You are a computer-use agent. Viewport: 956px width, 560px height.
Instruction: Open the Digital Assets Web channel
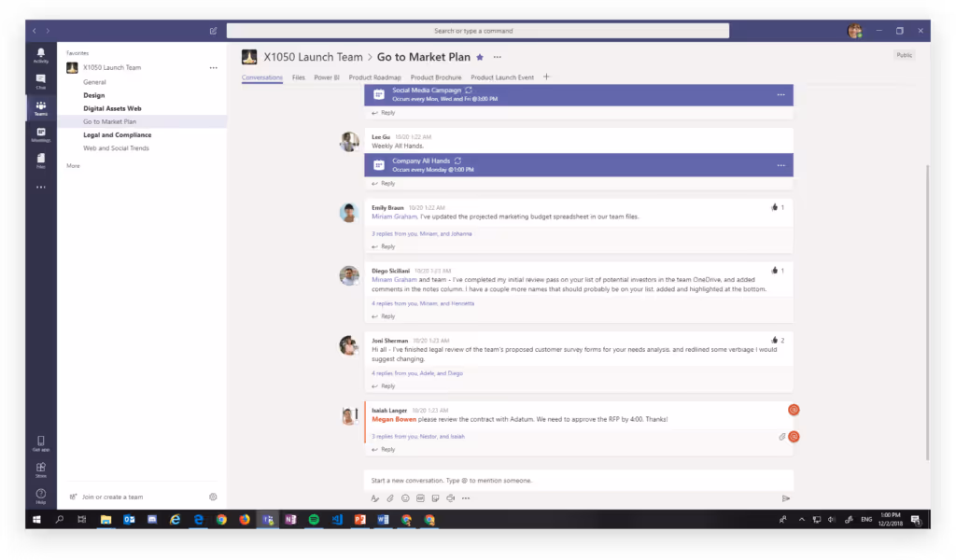click(112, 108)
